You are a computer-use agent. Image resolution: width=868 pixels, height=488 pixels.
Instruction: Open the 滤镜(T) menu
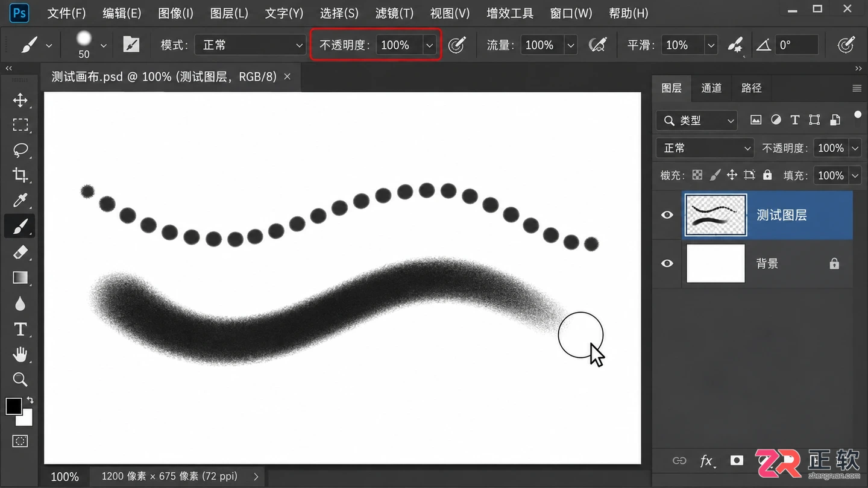pos(394,13)
